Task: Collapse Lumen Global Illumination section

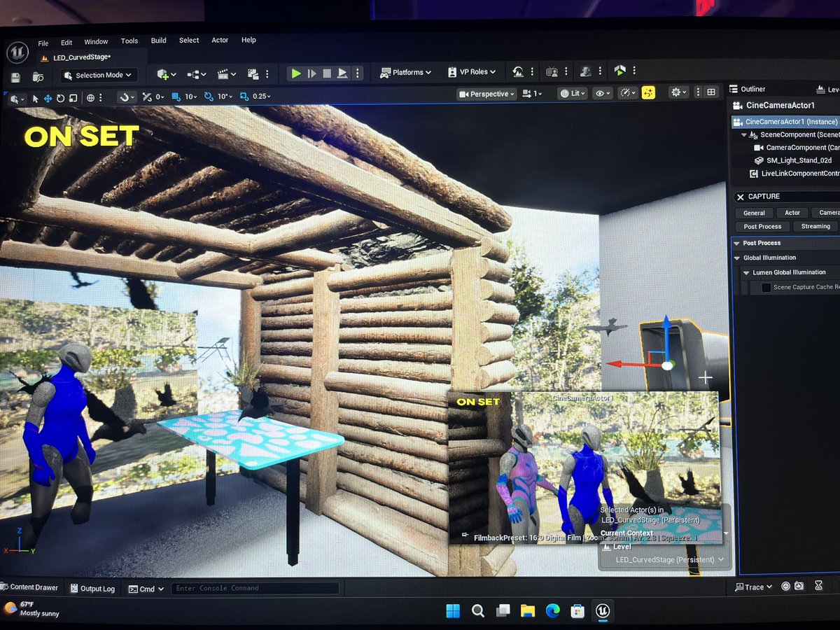Action: coord(746,272)
